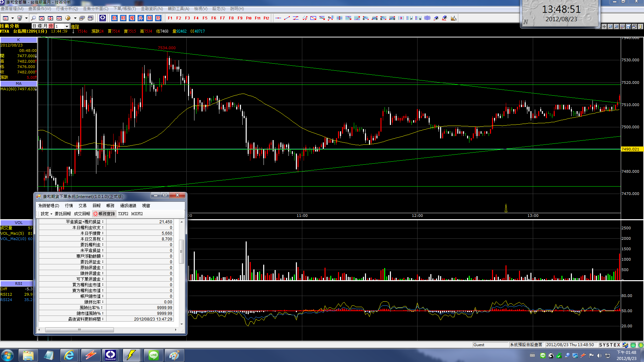Open dropdown arrow next to monitor toolbar icon
Viewport: 644px width, 362px height.
pos(26,18)
